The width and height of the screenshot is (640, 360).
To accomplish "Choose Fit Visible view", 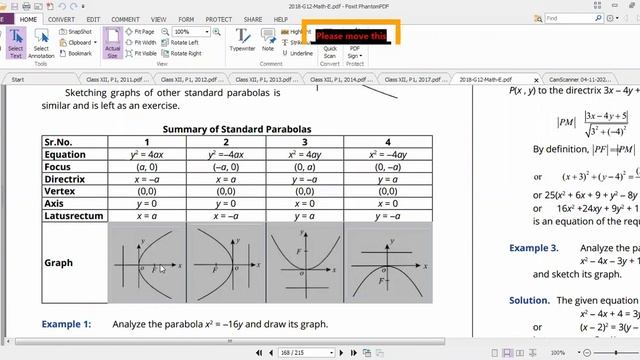I will tap(141, 53).
